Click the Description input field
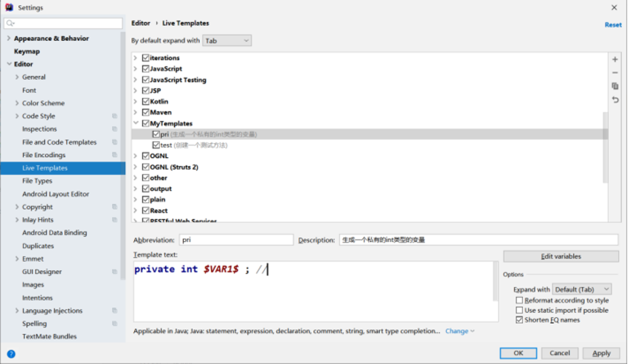 479,240
